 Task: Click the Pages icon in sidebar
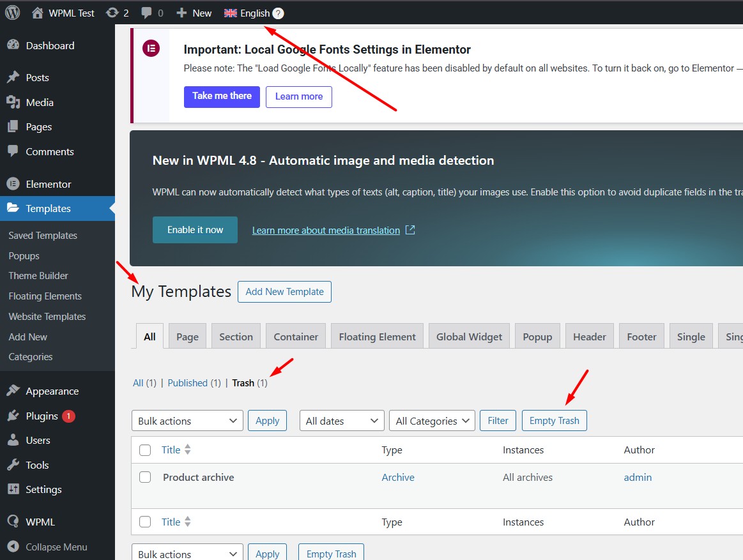[13, 126]
